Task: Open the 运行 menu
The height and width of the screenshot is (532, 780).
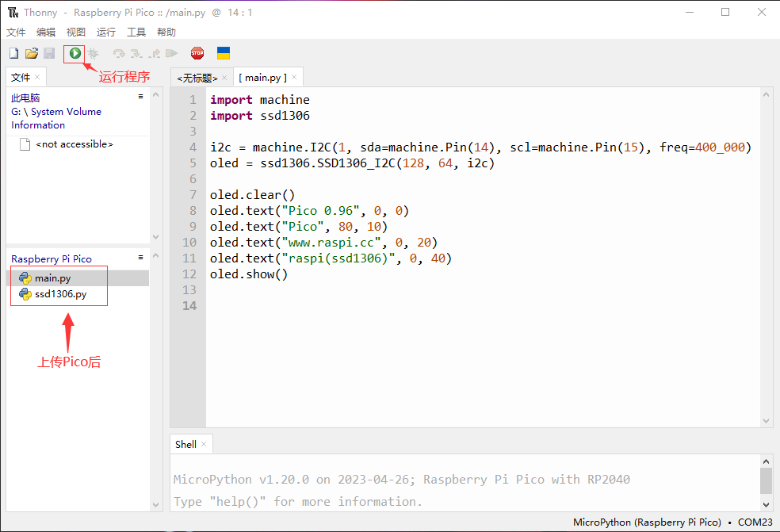Action: 105,32
